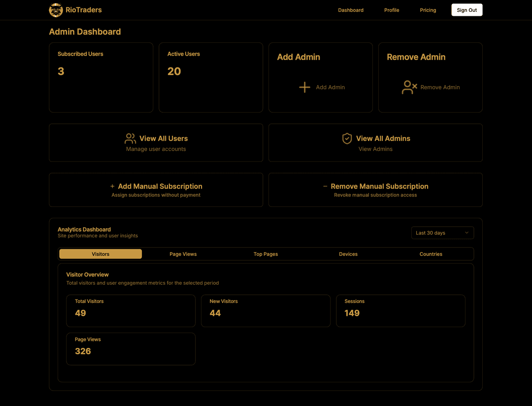Click the chevron on the date range selector
Screen dimensions: 532x406
(x=466, y=233)
